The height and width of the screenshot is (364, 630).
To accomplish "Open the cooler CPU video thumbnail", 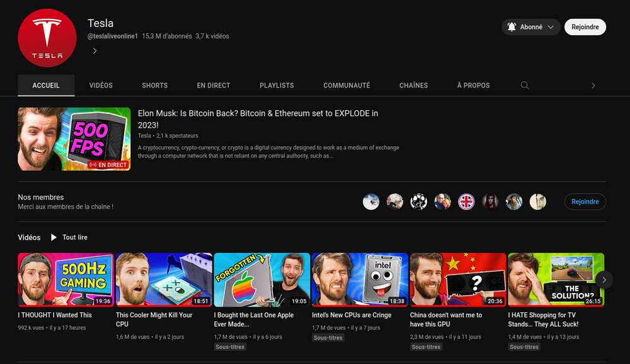I will pos(164,280).
